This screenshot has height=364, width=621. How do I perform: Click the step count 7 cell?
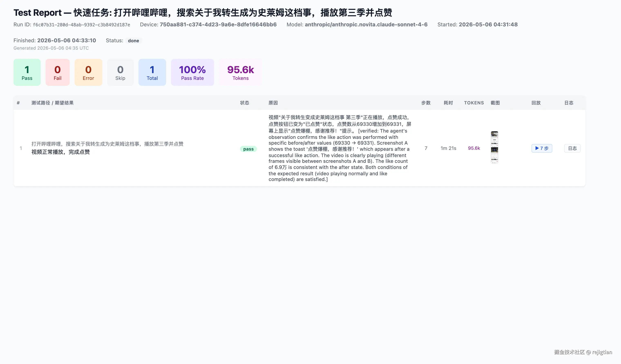pos(426,148)
